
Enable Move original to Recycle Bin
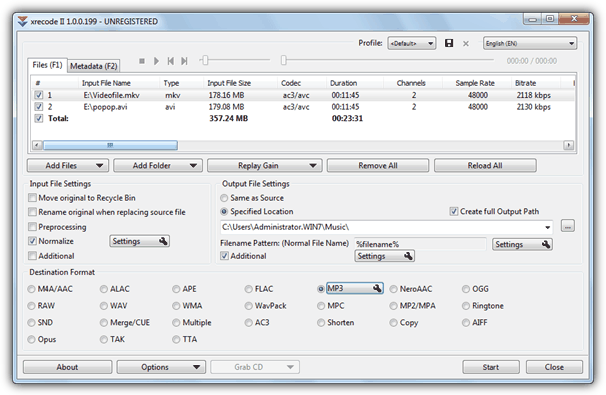(32, 198)
